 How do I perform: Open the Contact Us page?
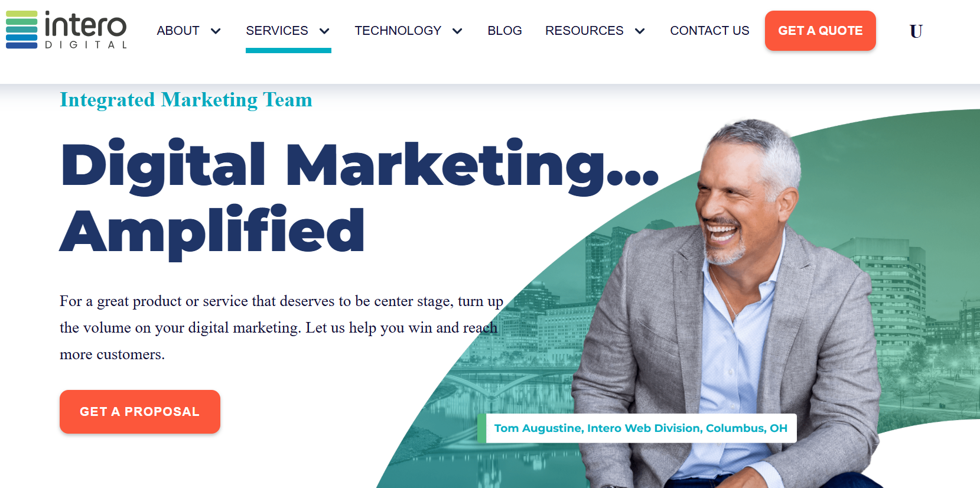pos(709,31)
